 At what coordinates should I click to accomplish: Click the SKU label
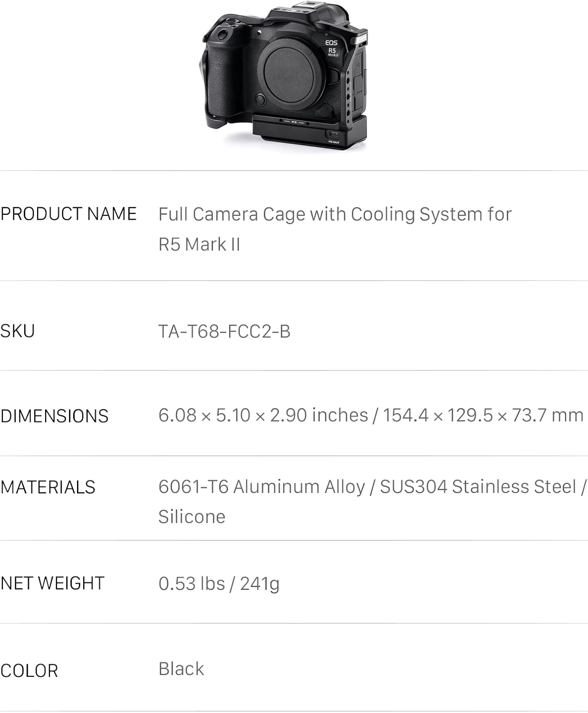[x=18, y=331]
